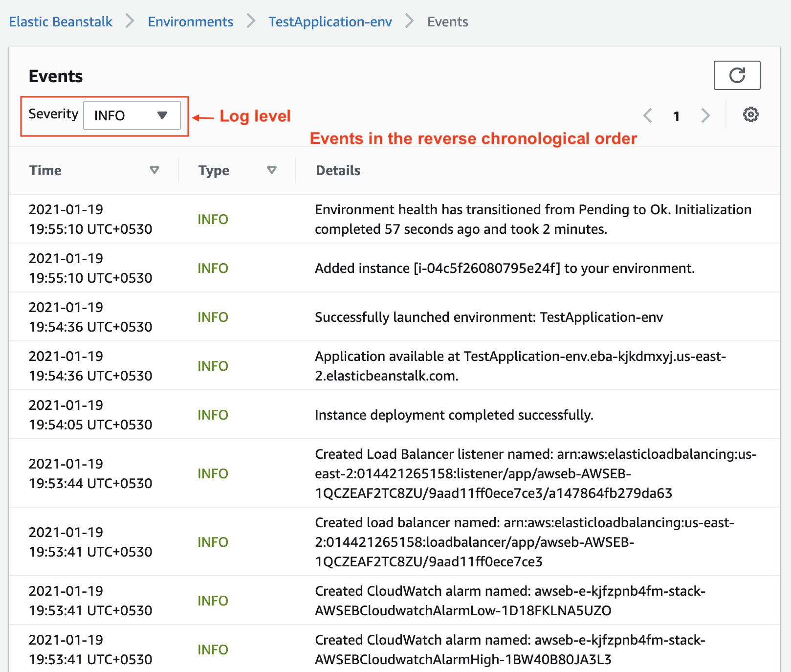Select page number 1

(677, 116)
